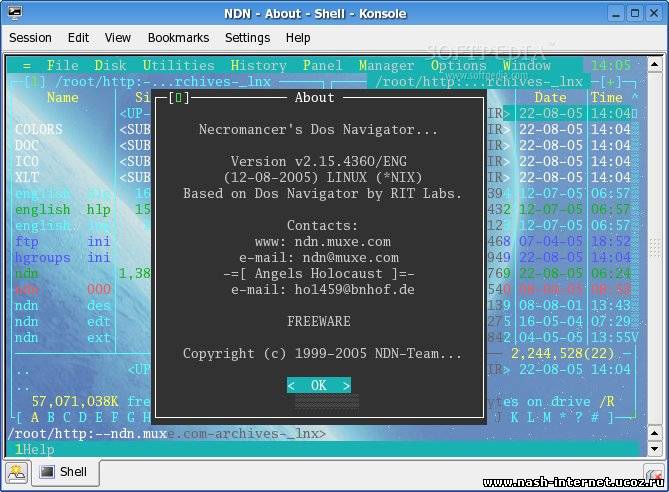This screenshot has width=669, height=492.
Task: Click the ho1459@bnhof.de e-mail text
Action: coord(355,290)
